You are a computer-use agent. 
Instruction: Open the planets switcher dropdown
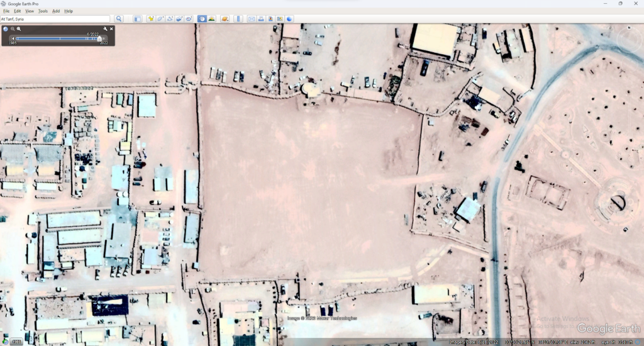pyautogui.click(x=225, y=19)
